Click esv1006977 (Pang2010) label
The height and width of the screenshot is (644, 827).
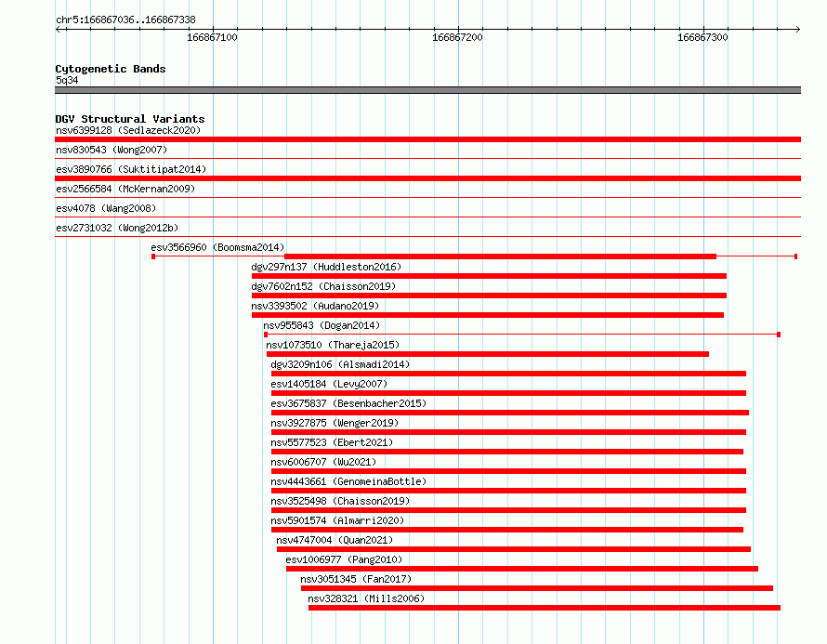pos(344,559)
